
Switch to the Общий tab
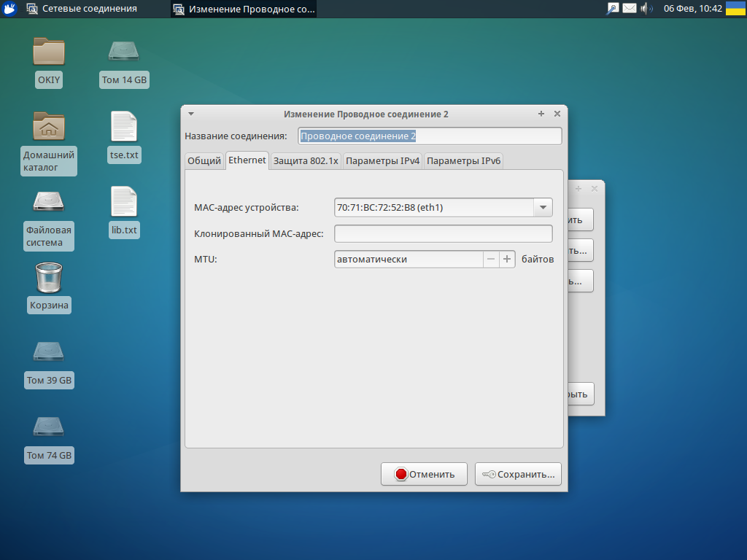tap(204, 161)
